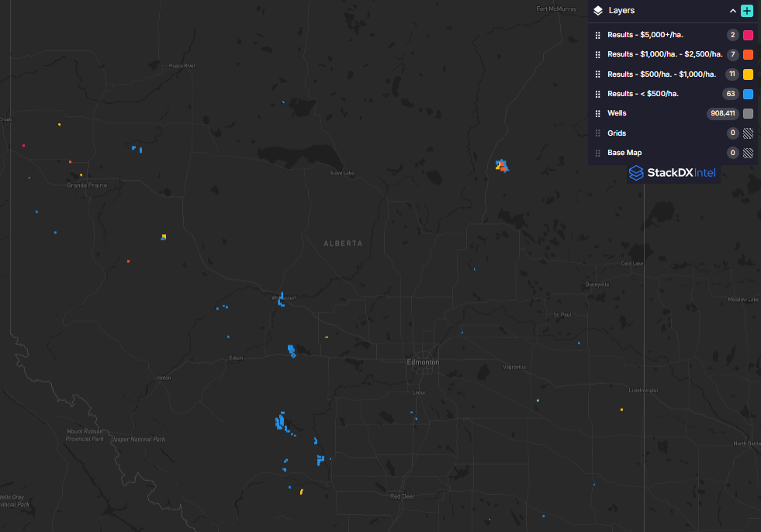Click drag handle of Results < $500/ha. layer
Image resolution: width=761 pixels, height=532 pixels.
(597, 94)
